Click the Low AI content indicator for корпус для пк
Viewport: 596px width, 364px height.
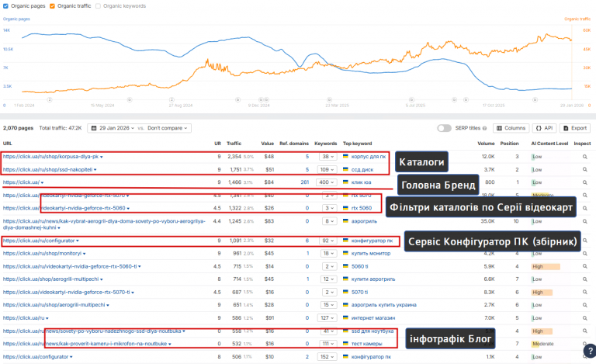(x=537, y=157)
